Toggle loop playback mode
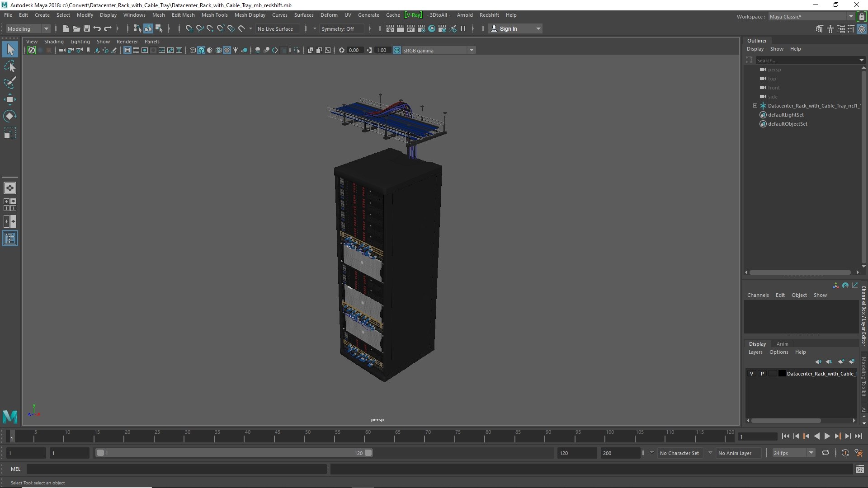 click(826, 453)
